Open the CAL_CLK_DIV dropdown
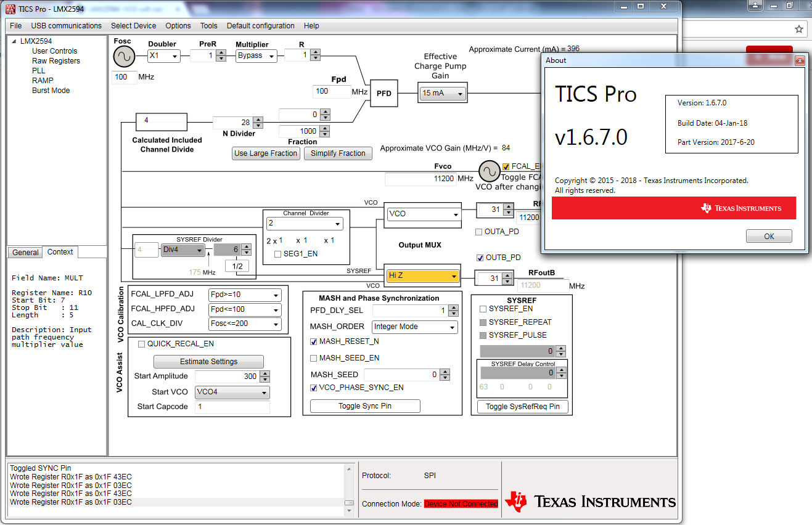Viewport: 812px width, 525px height. tap(245, 324)
